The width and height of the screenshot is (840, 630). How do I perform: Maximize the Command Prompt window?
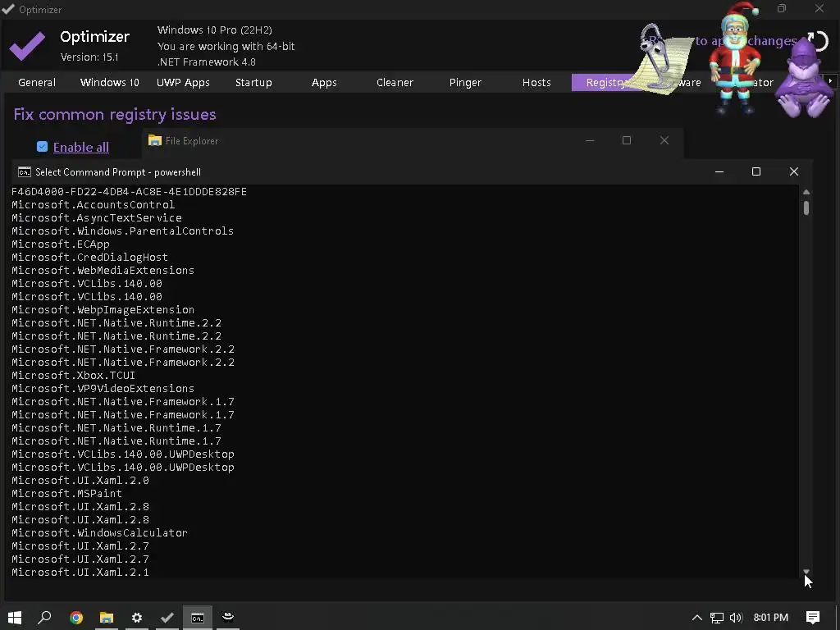[x=756, y=171]
